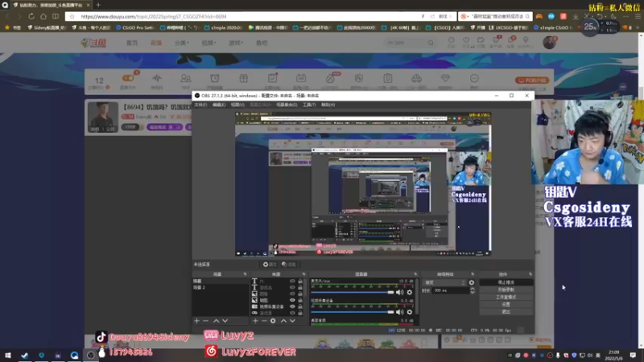This screenshot has width=644, height=362.
Task: Move scene up in Scenes panel
Action: [x=216, y=321]
